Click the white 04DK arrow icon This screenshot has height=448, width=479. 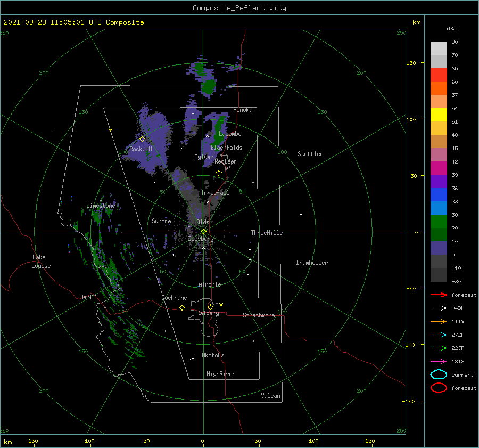pyautogui.click(x=439, y=308)
